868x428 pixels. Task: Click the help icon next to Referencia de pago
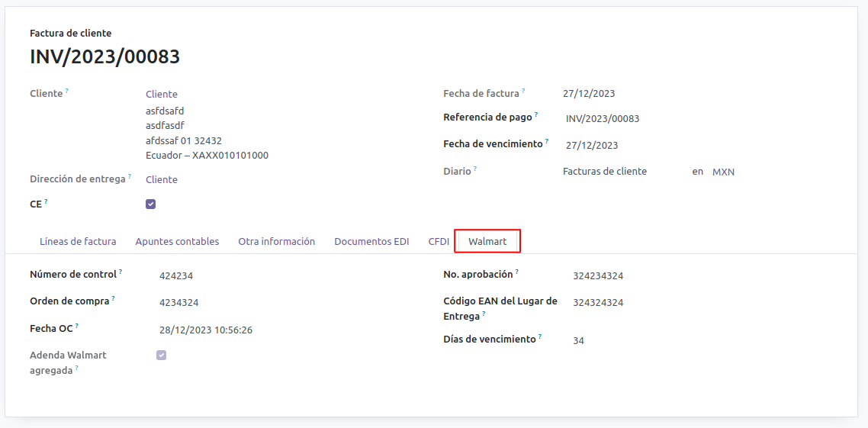tap(536, 115)
